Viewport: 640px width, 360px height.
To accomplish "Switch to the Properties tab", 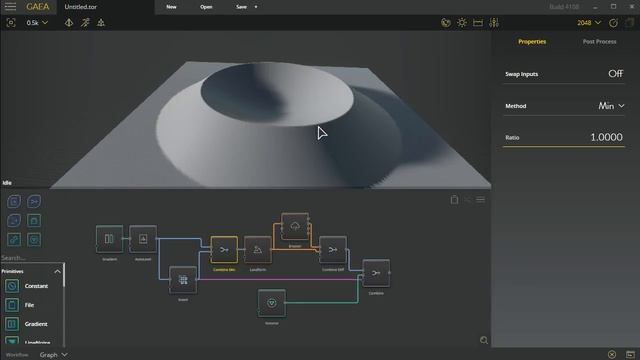I will point(532,42).
